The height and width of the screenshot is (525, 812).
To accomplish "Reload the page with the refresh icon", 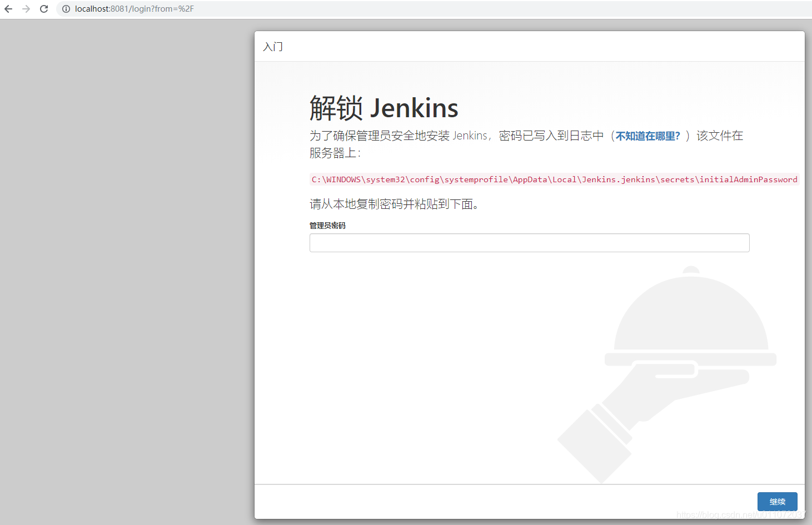I will tap(44, 9).
